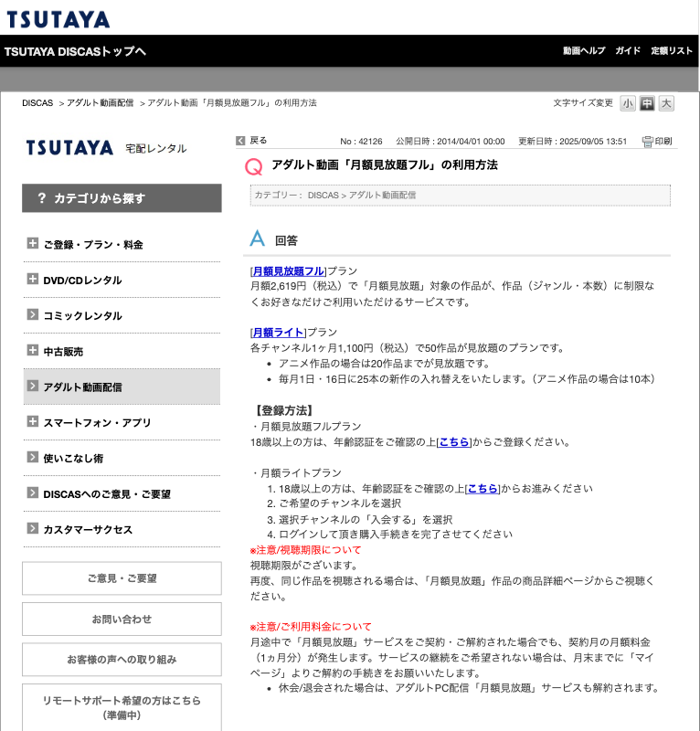Click DISCAS in the カテゴリー box
This screenshot has height=731, width=700.
(323, 196)
